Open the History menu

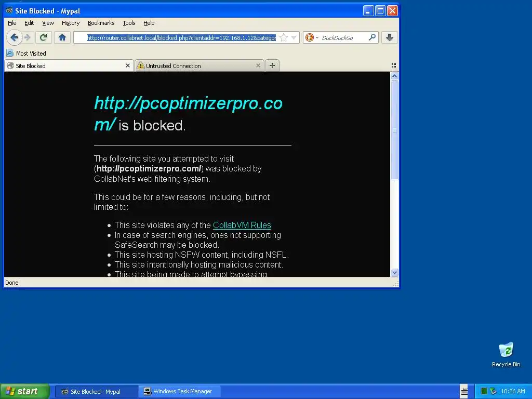pos(71,23)
